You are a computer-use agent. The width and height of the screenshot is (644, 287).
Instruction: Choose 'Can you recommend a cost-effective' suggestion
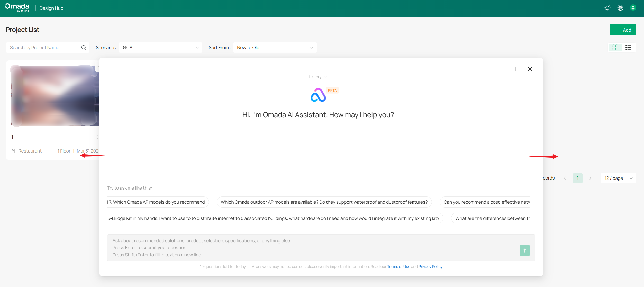(485, 202)
